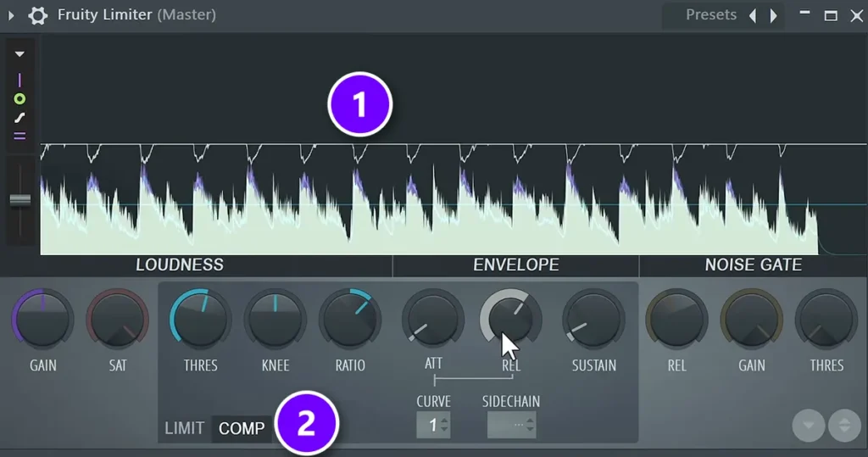The height and width of the screenshot is (457, 868).
Task: Click the round up-down arrows button
Action: (844, 426)
